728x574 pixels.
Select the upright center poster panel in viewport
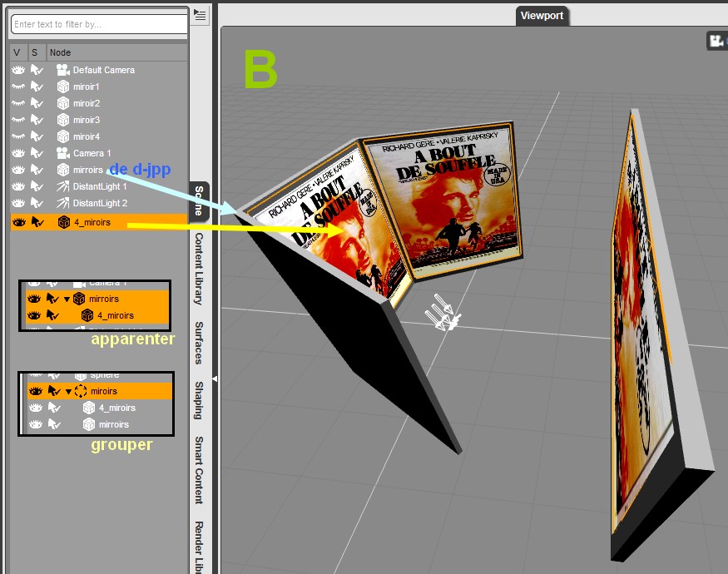[x=443, y=200]
